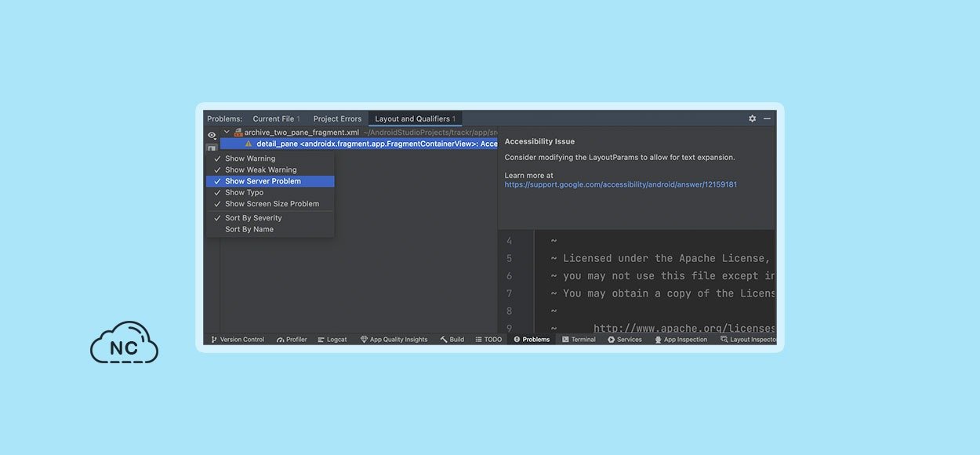Click the eye icon for view options
Screen dimensions: 980x455
212,136
